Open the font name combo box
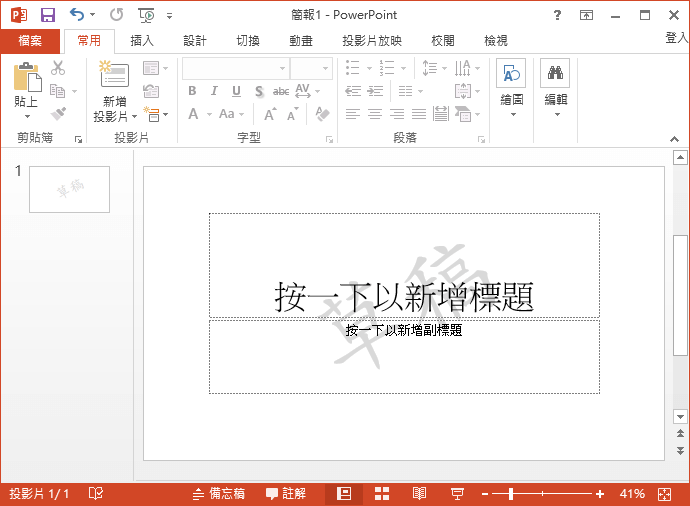This screenshot has height=506, width=690. (x=236, y=69)
